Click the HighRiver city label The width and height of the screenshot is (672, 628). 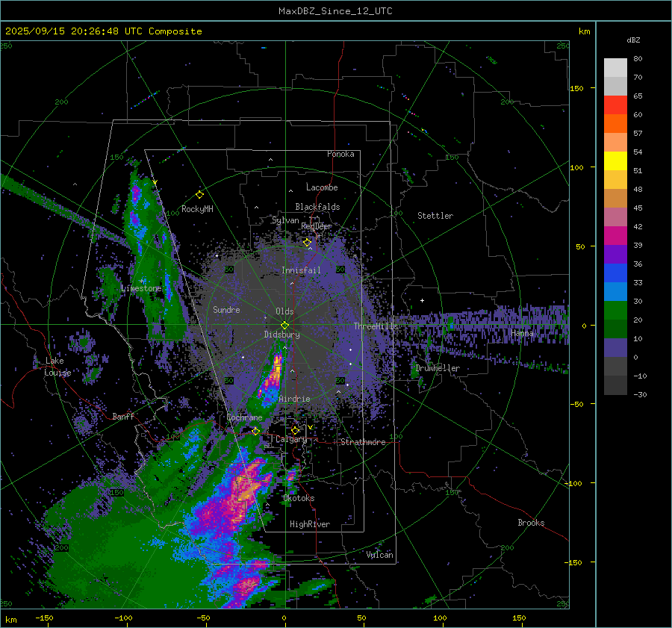[310, 524]
